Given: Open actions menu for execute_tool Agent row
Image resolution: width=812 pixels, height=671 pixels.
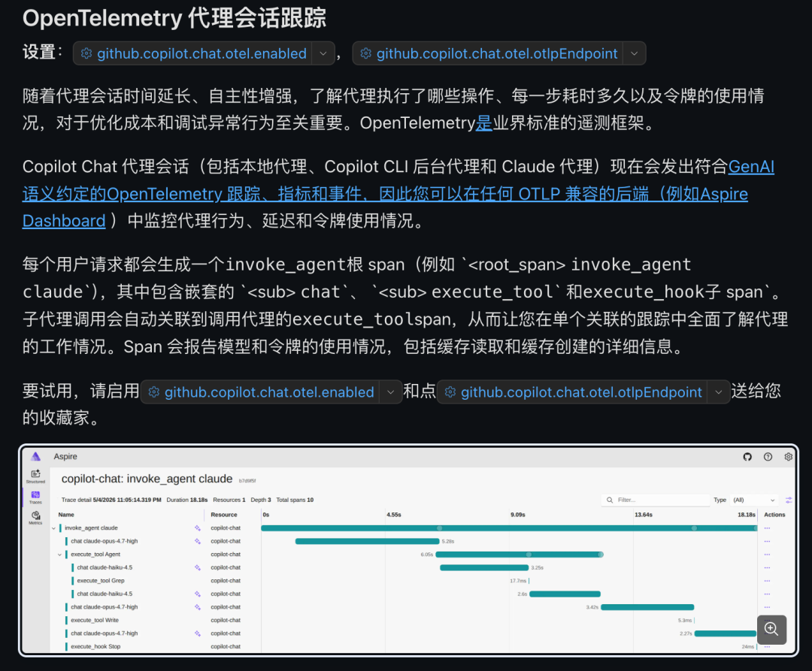Looking at the screenshot, I should [767, 555].
